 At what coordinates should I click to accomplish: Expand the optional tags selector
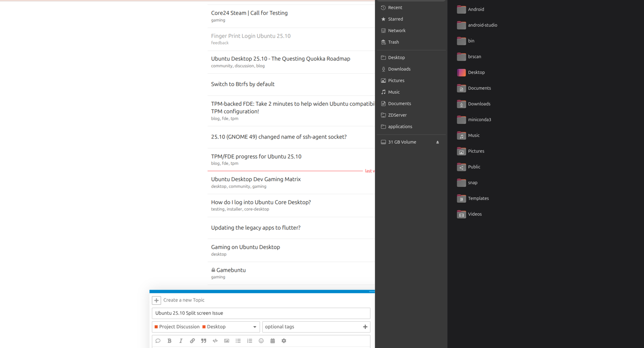(316, 327)
